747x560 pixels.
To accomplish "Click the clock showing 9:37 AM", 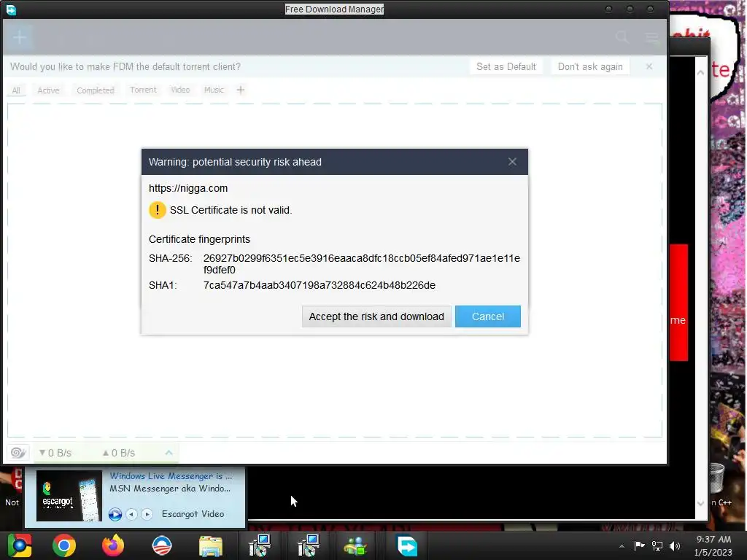I will click(x=713, y=539).
